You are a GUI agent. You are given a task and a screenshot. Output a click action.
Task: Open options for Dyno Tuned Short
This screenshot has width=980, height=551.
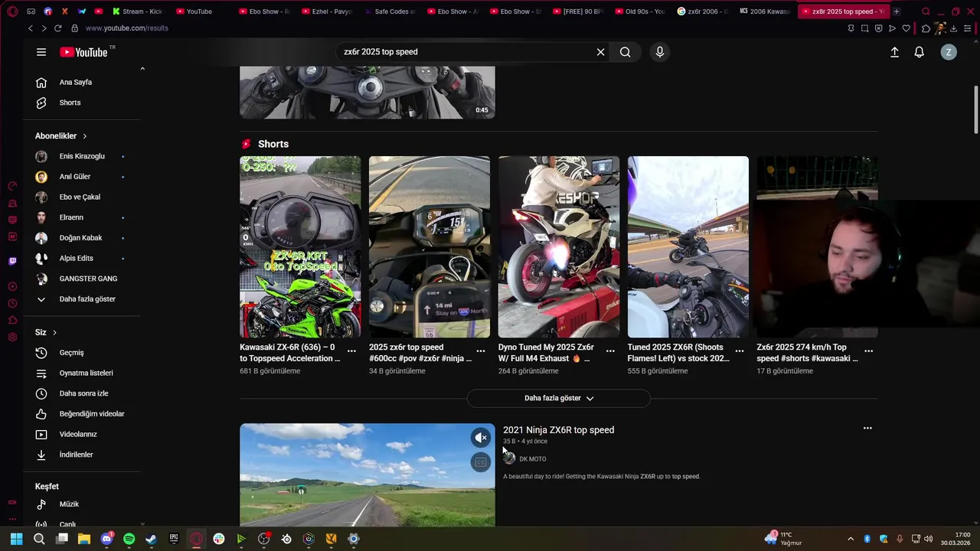pyautogui.click(x=610, y=351)
